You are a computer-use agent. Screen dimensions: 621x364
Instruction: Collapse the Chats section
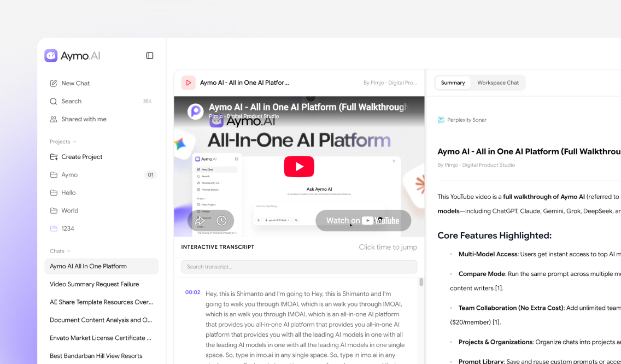(x=60, y=251)
